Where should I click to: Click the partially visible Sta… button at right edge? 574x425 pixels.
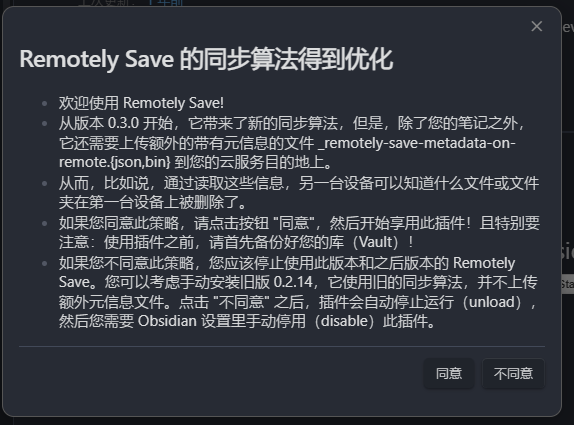(x=567, y=283)
